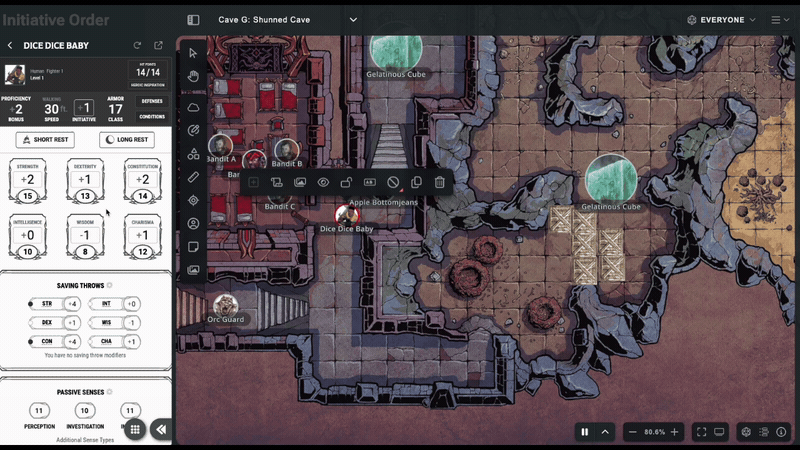Open the token portrait tool
The height and width of the screenshot is (450, 800).
(193, 223)
